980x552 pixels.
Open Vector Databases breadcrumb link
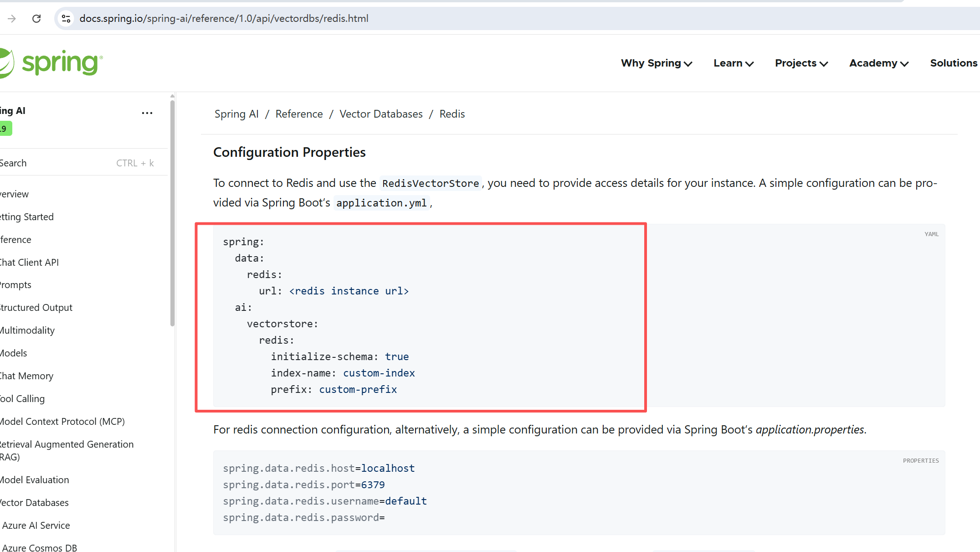[381, 114]
